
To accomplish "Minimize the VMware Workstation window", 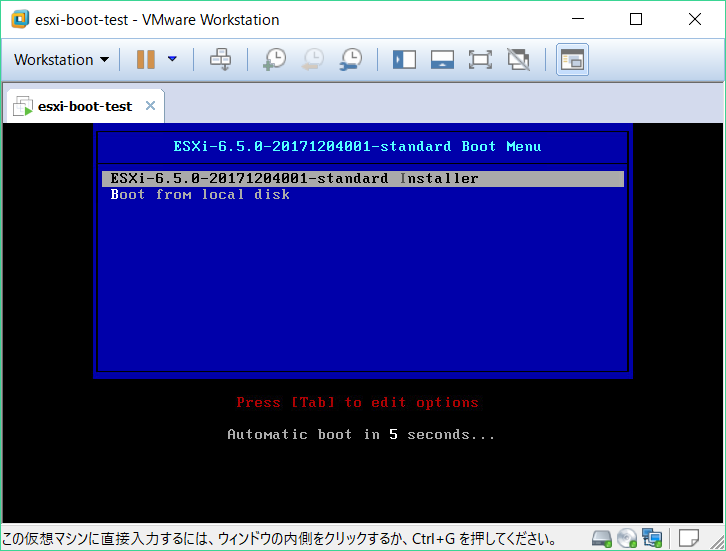I will [x=578, y=19].
